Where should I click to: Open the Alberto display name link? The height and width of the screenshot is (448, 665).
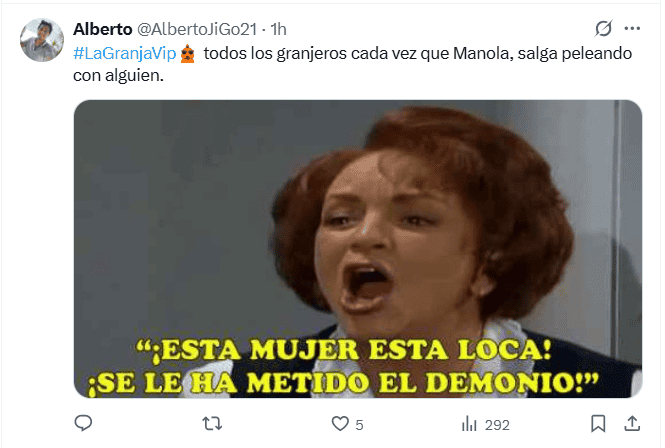click(103, 29)
